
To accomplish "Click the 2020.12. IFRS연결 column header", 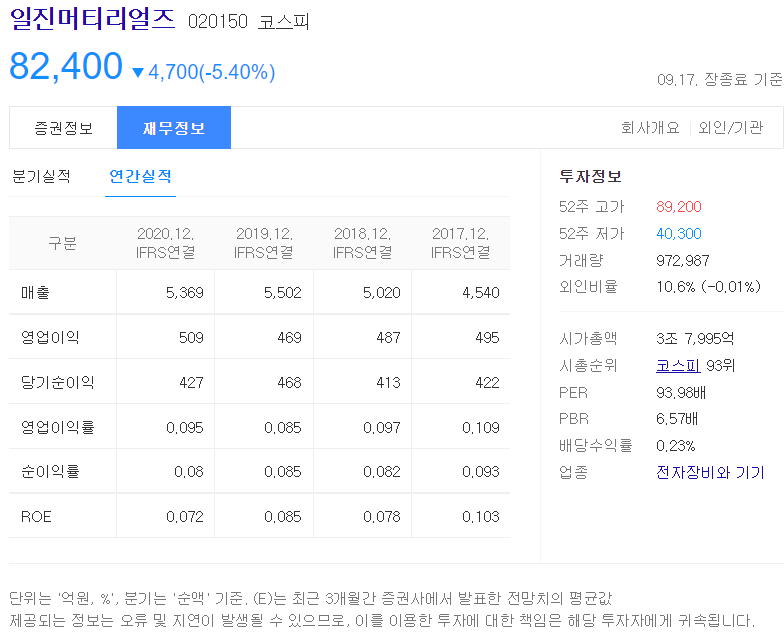I will [x=166, y=243].
